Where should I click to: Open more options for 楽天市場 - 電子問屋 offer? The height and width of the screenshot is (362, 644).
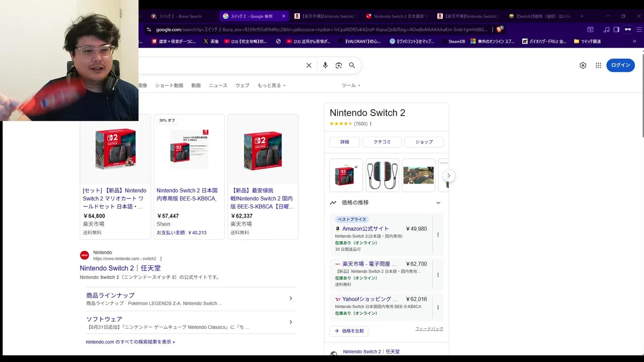pos(438,275)
